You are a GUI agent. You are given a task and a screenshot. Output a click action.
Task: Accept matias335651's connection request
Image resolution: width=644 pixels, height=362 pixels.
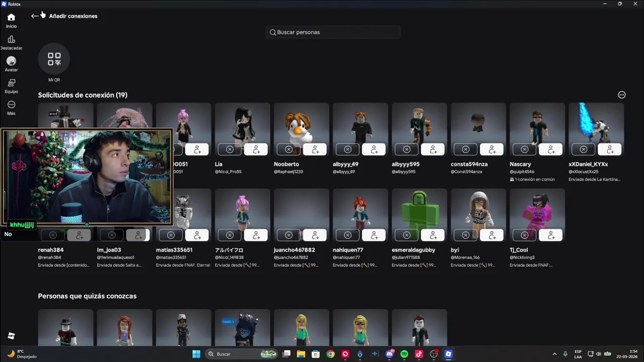click(197, 235)
